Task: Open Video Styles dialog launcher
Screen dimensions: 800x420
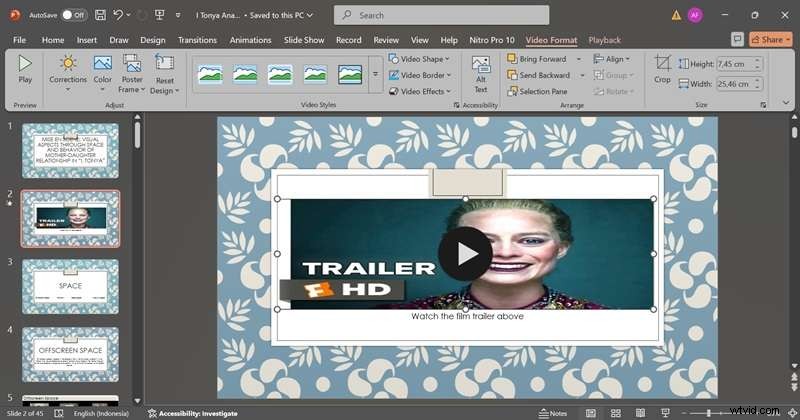Action: (456, 105)
